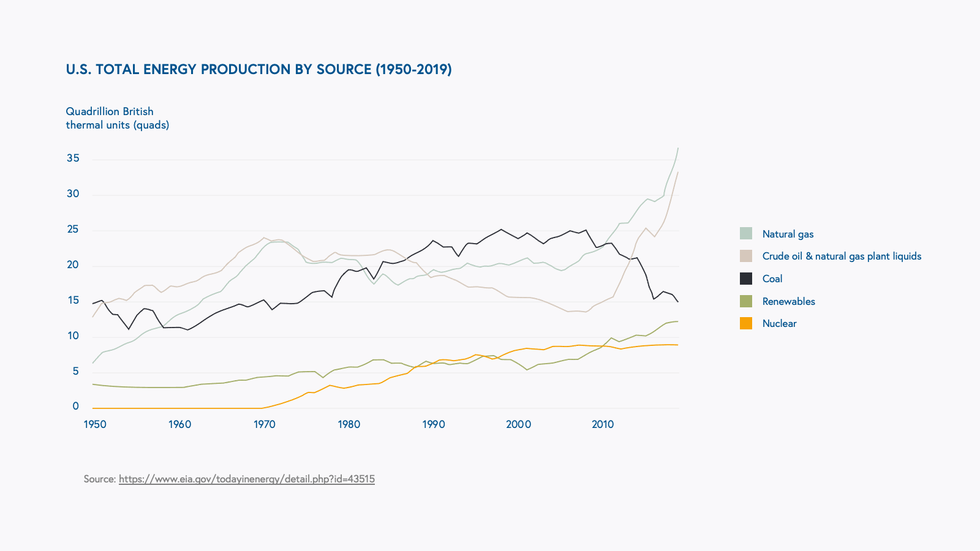Select the Nuclear legend label
This screenshot has height=551, width=980.
pos(779,323)
